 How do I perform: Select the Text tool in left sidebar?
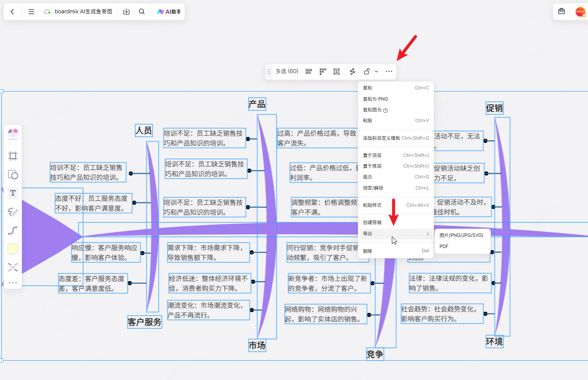pyautogui.click(x=13, y=193)
